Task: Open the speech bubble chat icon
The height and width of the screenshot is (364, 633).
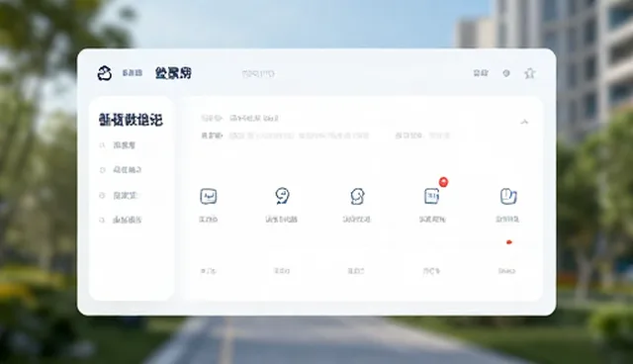Action: (282, 196)
